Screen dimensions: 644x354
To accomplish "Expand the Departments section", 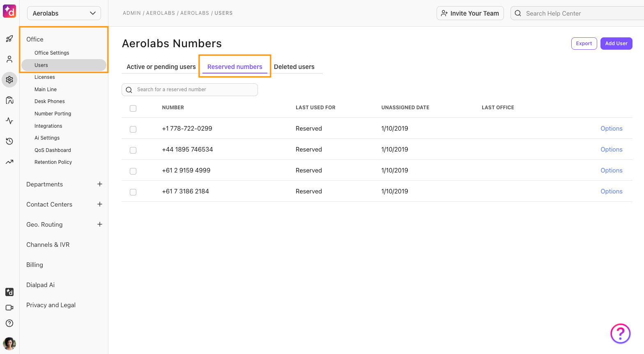I will [44, 184].
